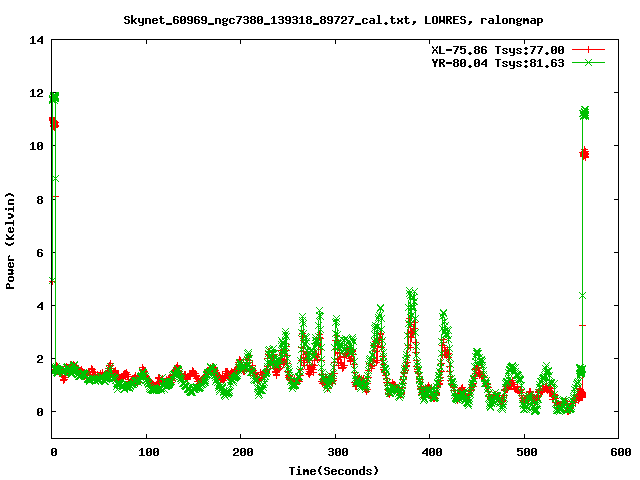Screen dimensions: 640x480
Task: Click the 400 tick label on time axis
Action: tap(430, 452)
